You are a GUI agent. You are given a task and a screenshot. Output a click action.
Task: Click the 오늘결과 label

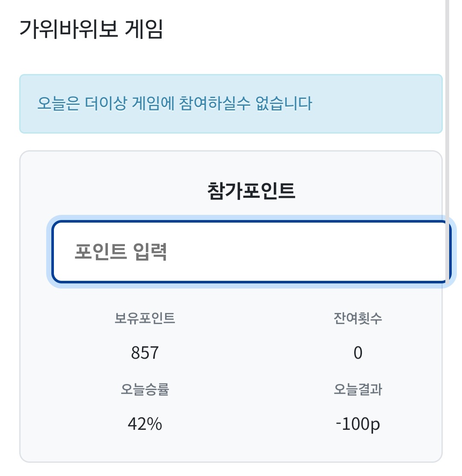pyautogui.click(x=358, y=390)
